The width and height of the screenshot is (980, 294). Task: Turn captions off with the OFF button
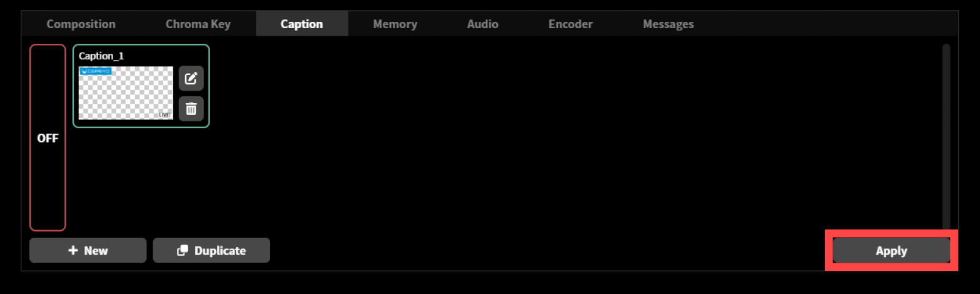click(48, 138)
